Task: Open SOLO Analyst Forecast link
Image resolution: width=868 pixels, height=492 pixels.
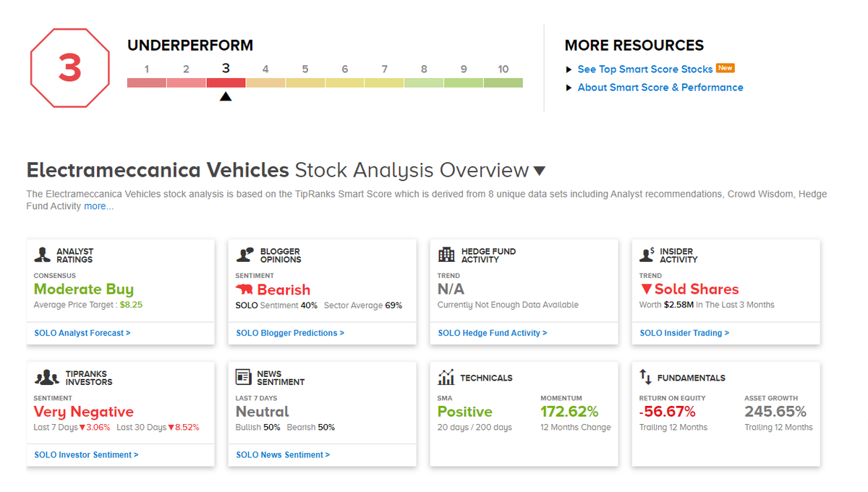Action: point(82,333)
